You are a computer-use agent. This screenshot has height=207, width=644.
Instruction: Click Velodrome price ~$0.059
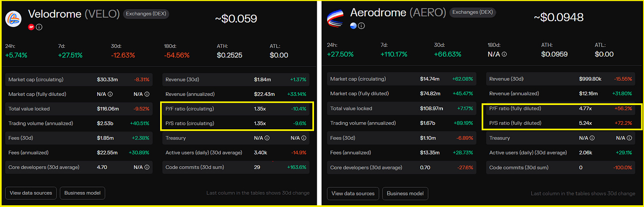[236, 19]
